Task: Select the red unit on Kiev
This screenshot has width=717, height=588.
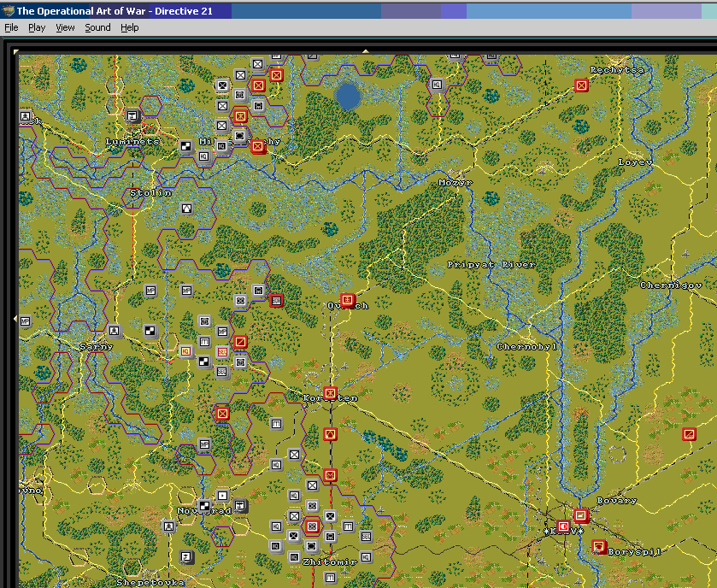Action: 563,526
